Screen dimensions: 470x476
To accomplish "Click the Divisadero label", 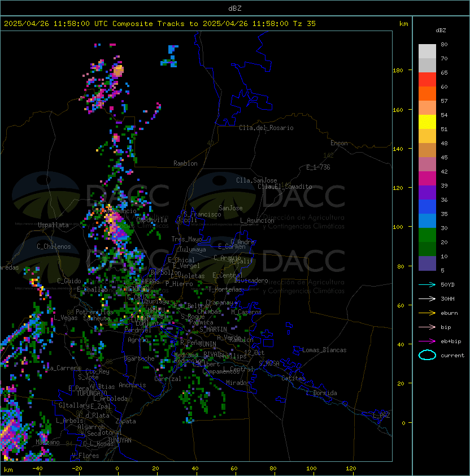I will (251, 280).
